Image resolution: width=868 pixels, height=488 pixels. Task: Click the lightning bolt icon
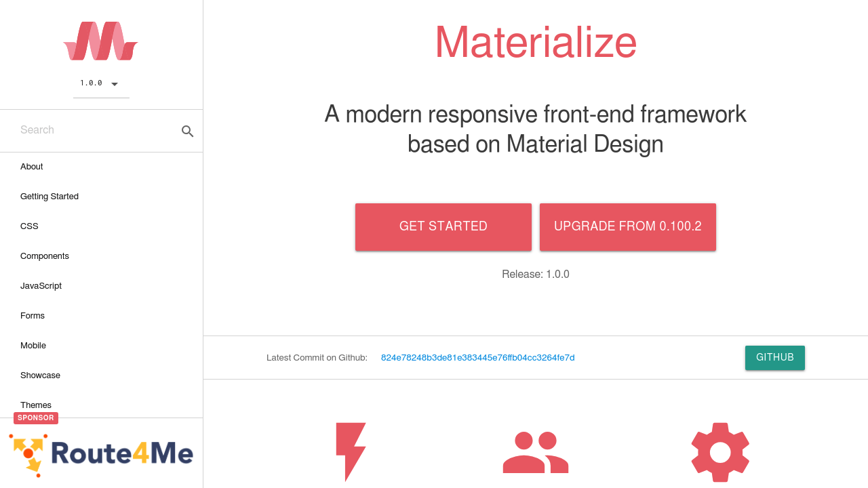pyautogui.click(x=351, y=451)
